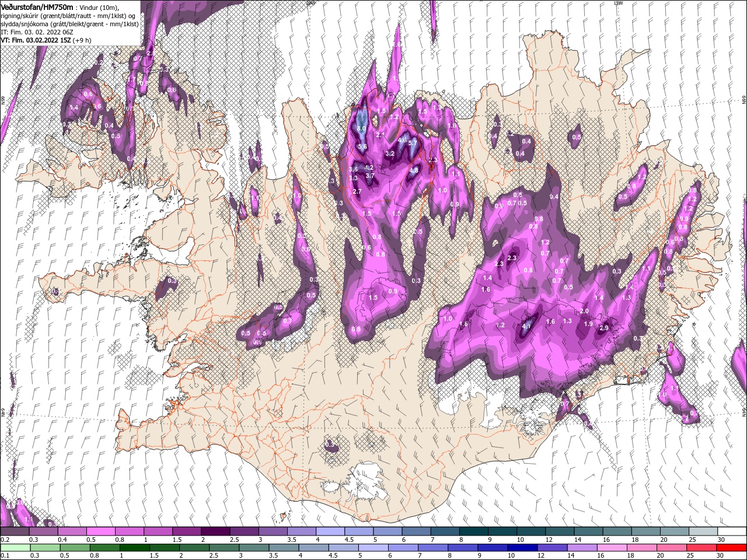Pick the pale grey swatch labeled 25 on upper scale
The width and height of the screenshot is (747, 560).
coord(703,531)
